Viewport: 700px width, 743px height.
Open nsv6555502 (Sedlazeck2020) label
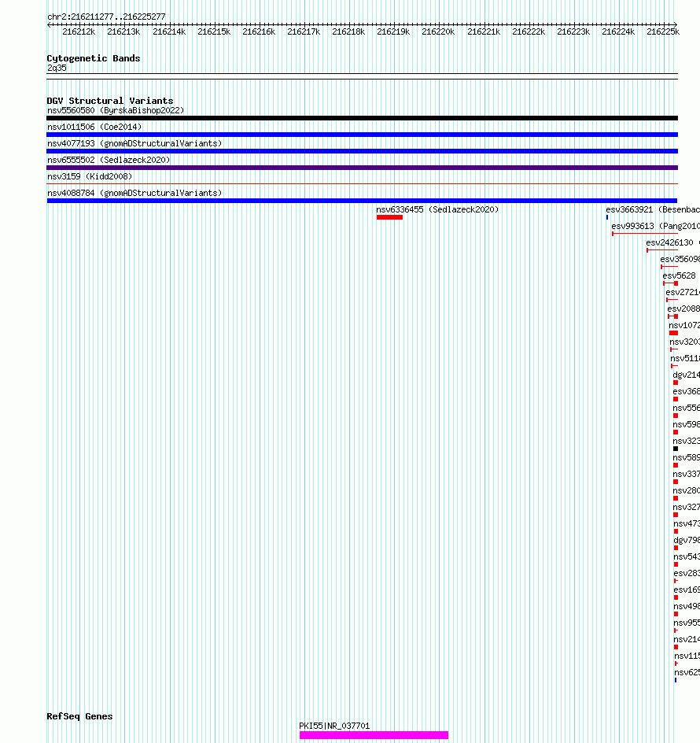(109, 160)
